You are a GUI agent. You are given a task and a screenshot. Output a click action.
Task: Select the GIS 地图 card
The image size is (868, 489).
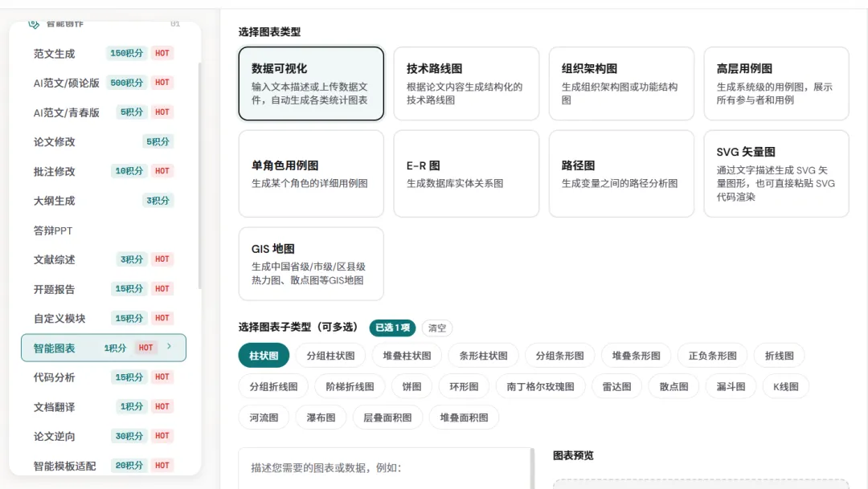[x=311, y=264]
